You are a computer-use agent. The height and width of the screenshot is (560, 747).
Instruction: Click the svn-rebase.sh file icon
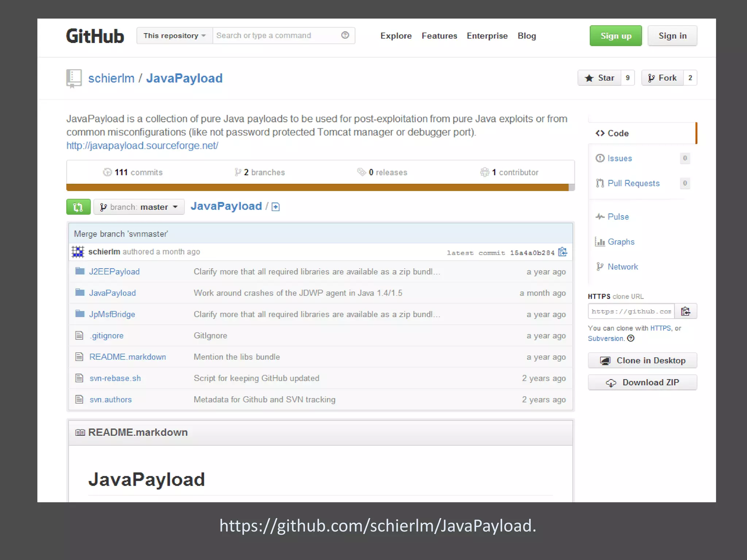(79, 378)
